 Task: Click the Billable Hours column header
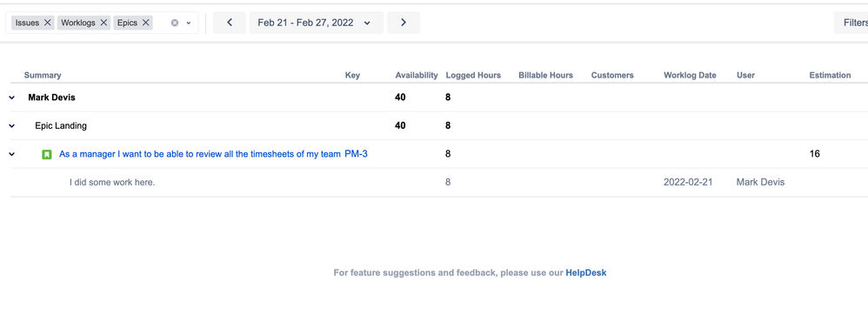point(546,76)
